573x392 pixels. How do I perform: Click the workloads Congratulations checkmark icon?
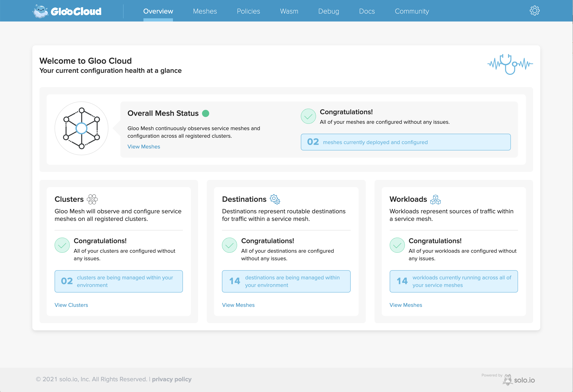coord(397,245)
